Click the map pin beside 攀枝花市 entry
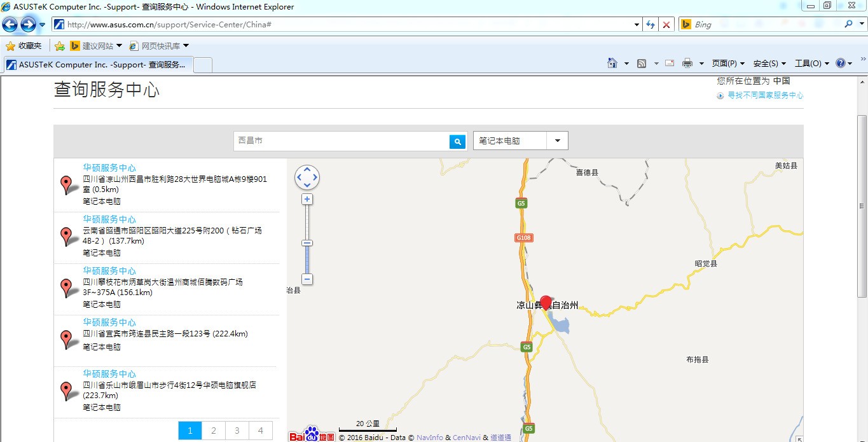868x442 pixels. (x=66, y=288)
